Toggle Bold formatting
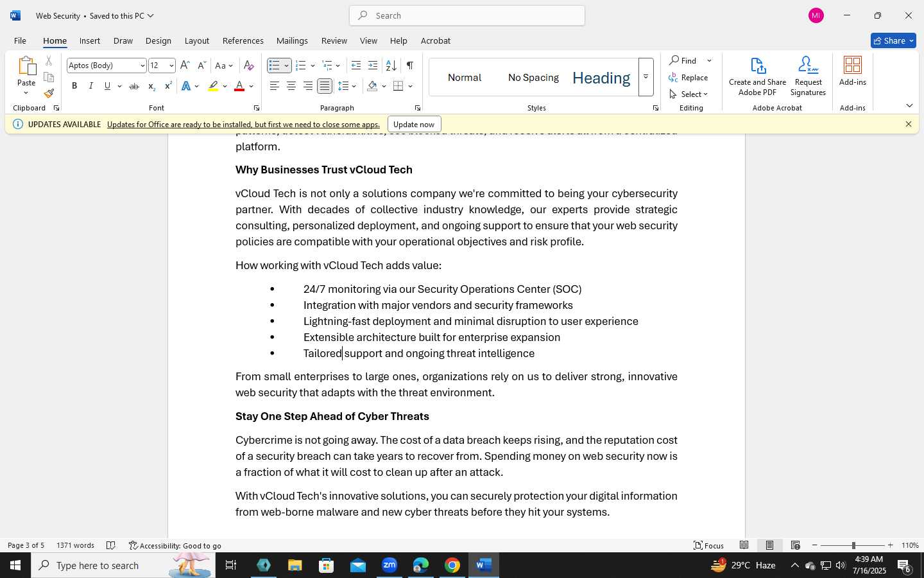Screen dimensions: 924x578 pos(74,86)
